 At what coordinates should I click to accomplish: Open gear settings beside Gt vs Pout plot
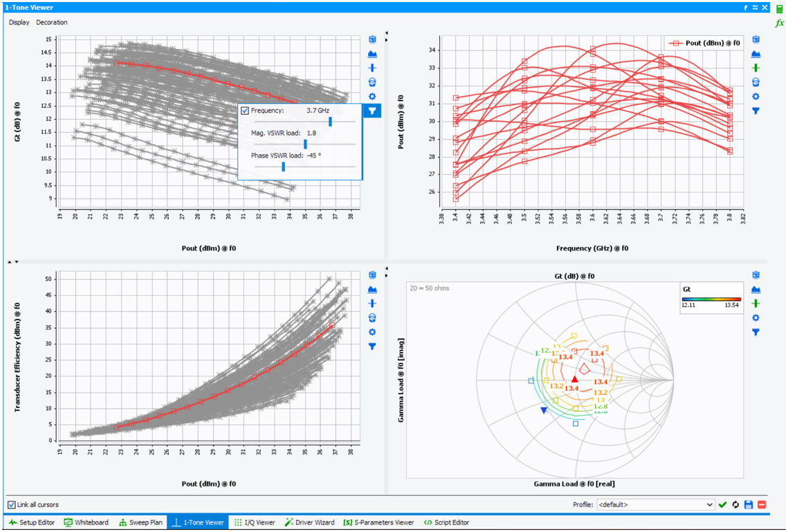(372, 96)
